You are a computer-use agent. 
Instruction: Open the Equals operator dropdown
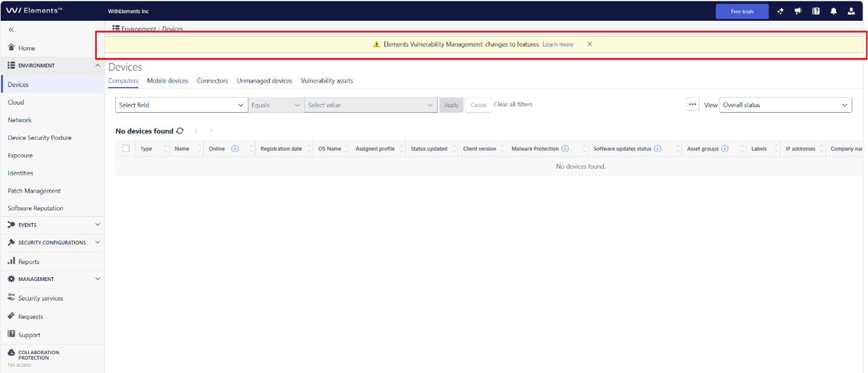(x=276, y=105)
